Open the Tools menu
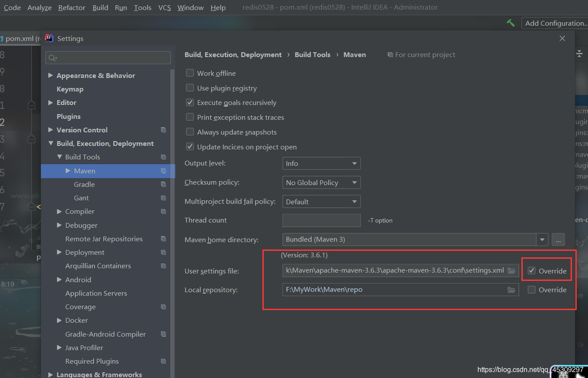588x378 pixels. pyautogui.click(x=142, y=7)
